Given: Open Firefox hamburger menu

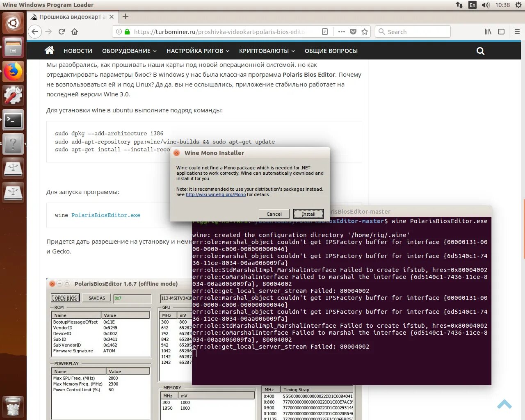Looking at the screenshot, I should [517, 32].
